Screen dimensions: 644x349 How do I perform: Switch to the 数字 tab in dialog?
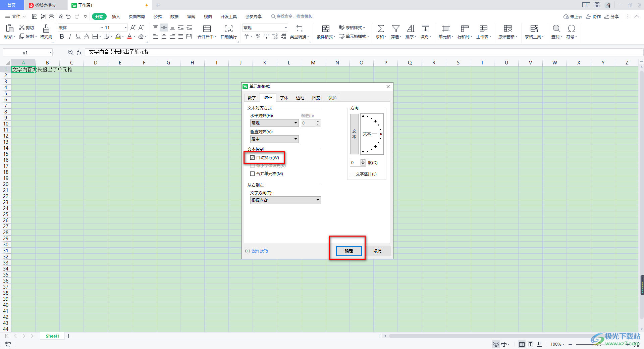click(252, 98)
